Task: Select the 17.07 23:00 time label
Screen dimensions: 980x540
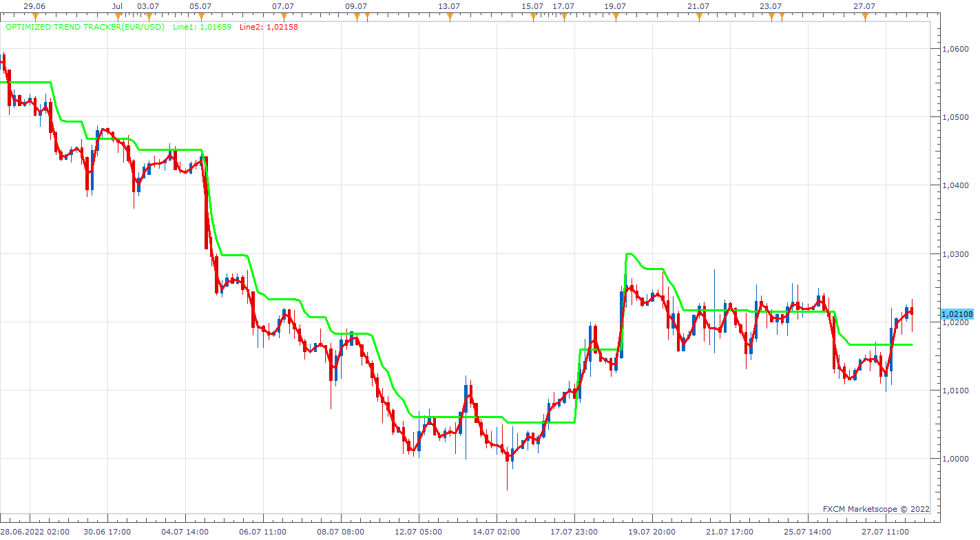Action: pos(574,532)
